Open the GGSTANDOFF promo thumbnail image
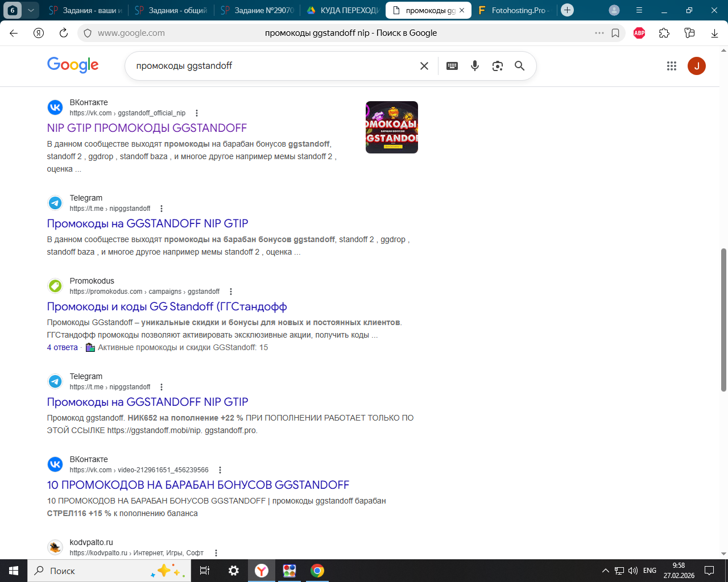 392,127
